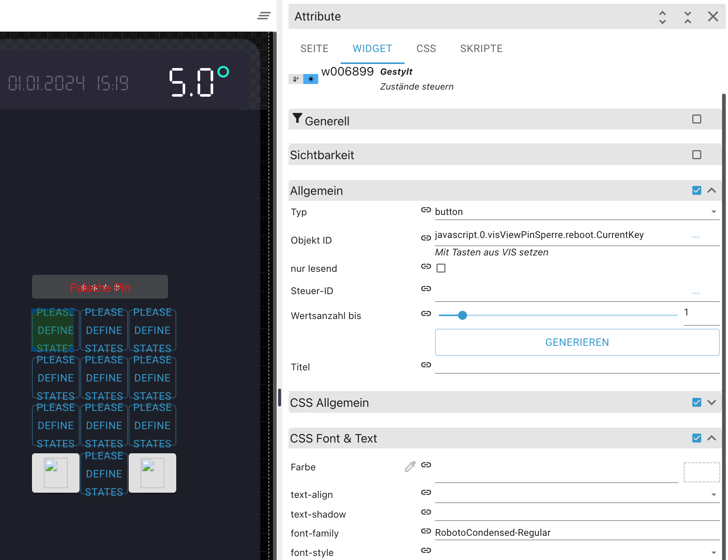Click the GENERIEREN button

pyautogui.click(x=577, y=342)
